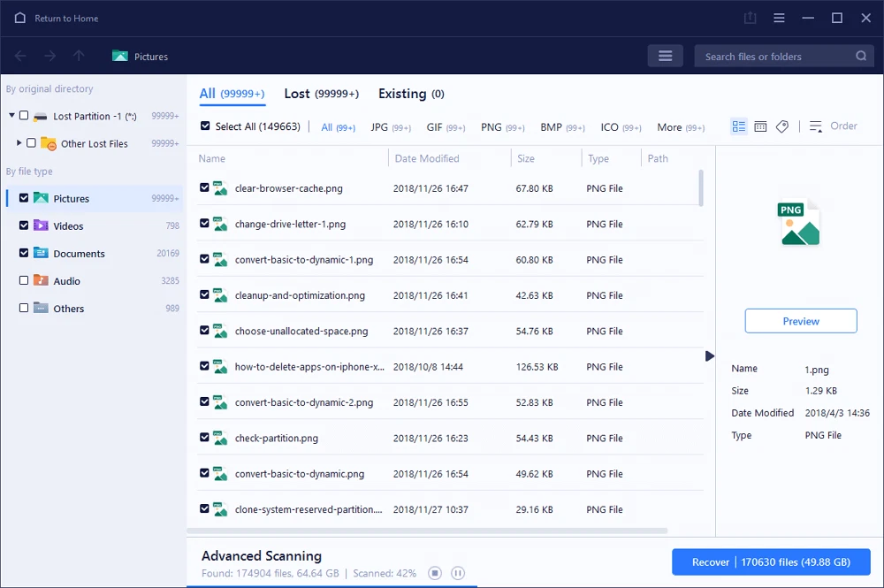
Task: Show the All (99+) format filter
Action: click(x=339, y=127)
